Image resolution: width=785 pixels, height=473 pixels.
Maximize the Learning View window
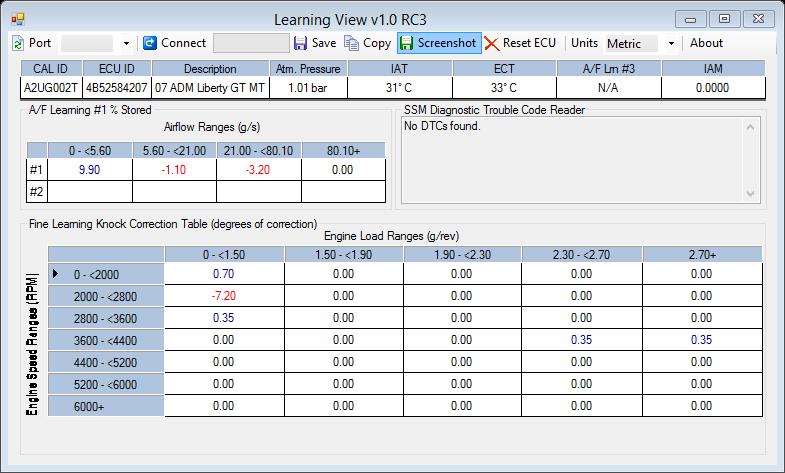coord(724,18)
